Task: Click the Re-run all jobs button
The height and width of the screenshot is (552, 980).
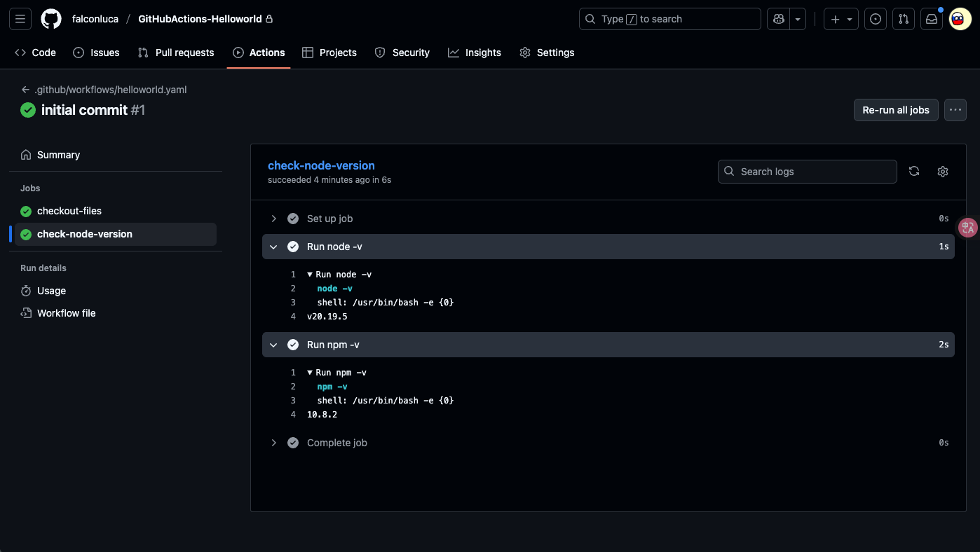Action: click(895, 110)
